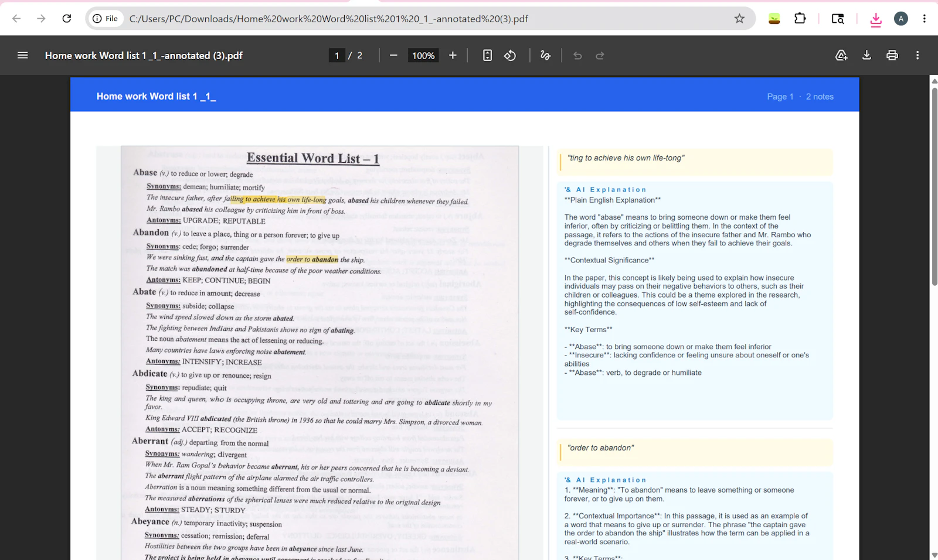Click the word entry 'Abate'
The width and height of the screenshot is (938, 560).
click(x=144, y=292)
